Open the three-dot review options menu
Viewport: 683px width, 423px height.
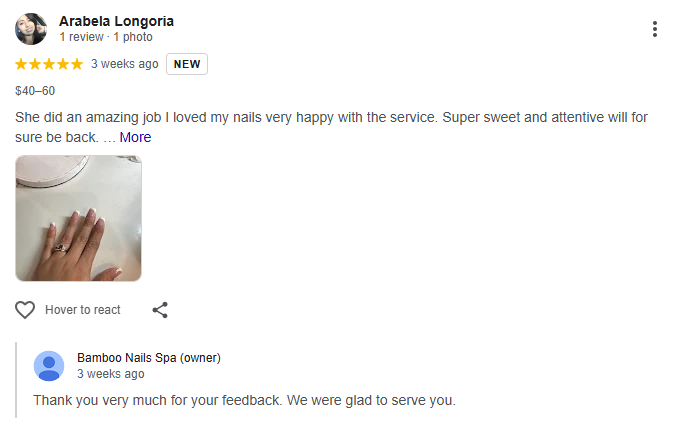(655, 29)
